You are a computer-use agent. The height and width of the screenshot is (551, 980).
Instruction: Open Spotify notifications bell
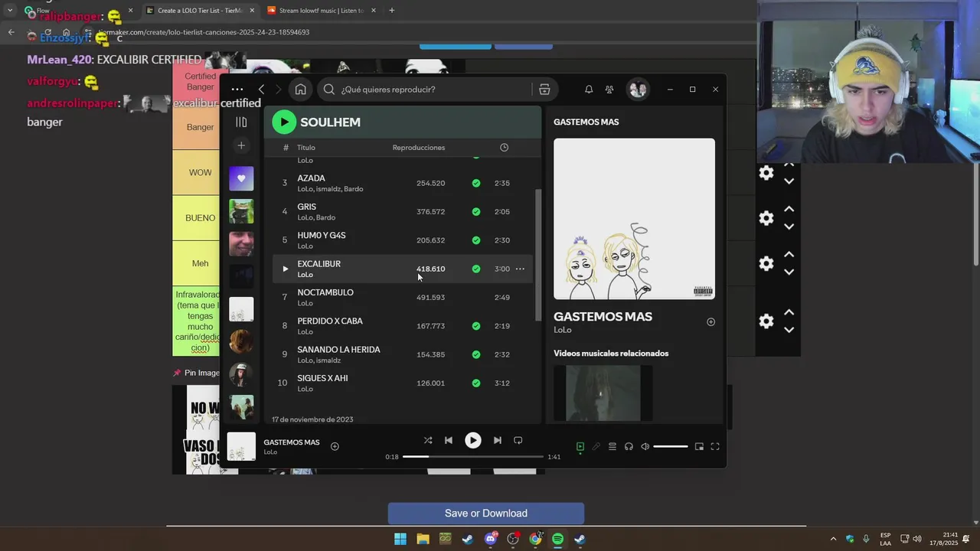click(x=589, y=90)
